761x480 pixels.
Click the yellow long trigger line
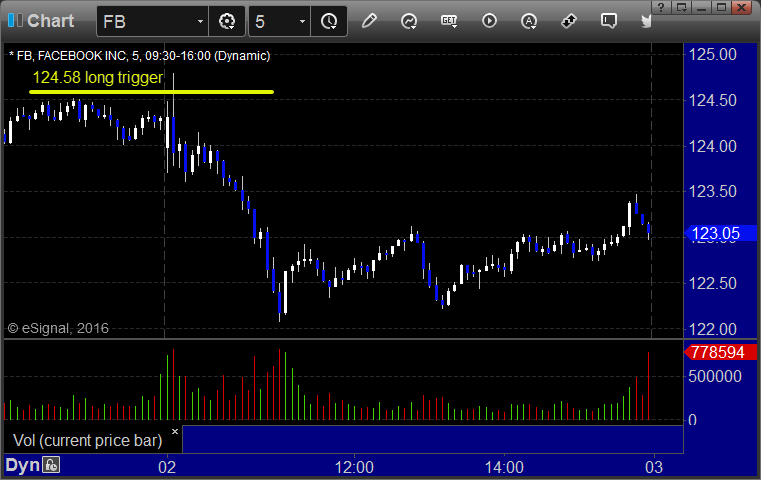point(151,92)
